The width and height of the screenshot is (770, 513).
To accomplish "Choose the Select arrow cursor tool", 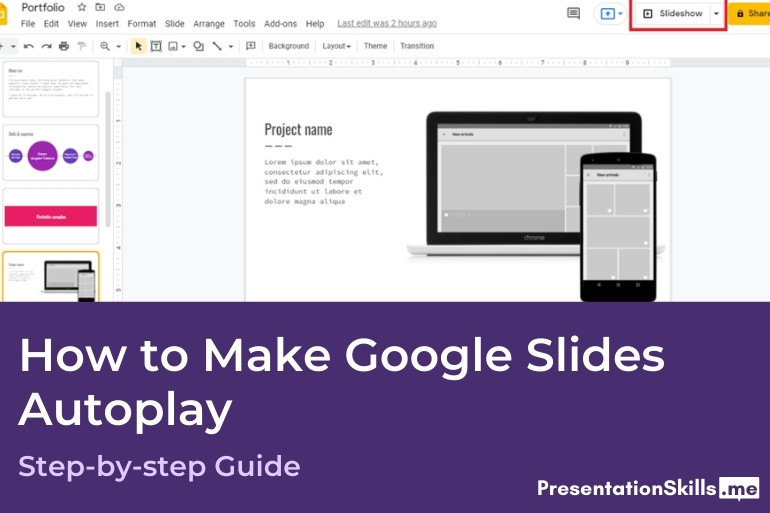I will [138, 46].
